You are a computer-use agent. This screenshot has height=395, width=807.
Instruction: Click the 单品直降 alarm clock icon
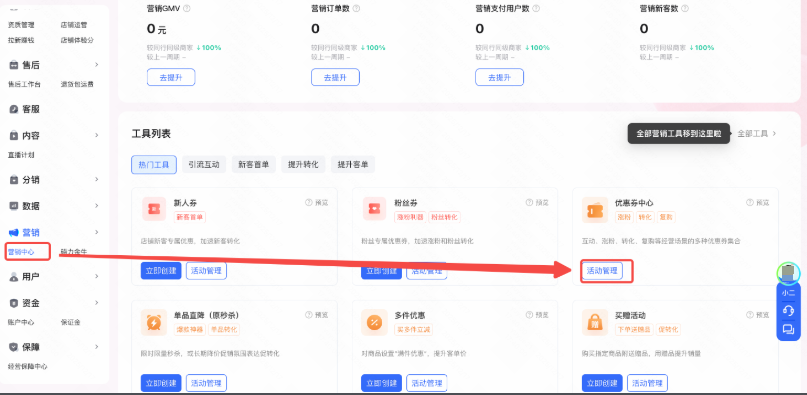[x=154, y=323]
